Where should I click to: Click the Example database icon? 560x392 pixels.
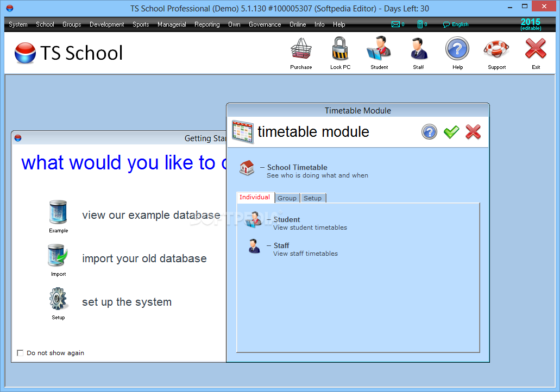coord(58,212)
